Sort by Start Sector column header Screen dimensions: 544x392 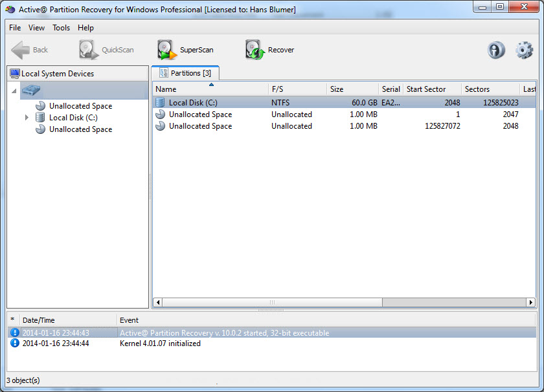[432, 89]
